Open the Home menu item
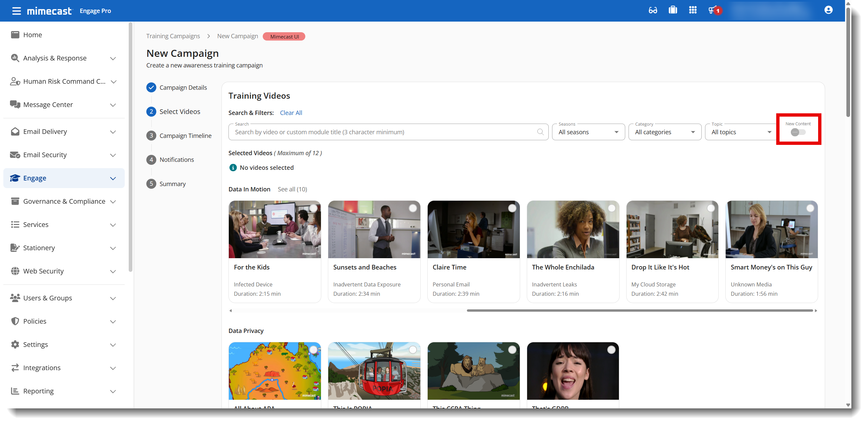868x425 pixels. point(64,35)
